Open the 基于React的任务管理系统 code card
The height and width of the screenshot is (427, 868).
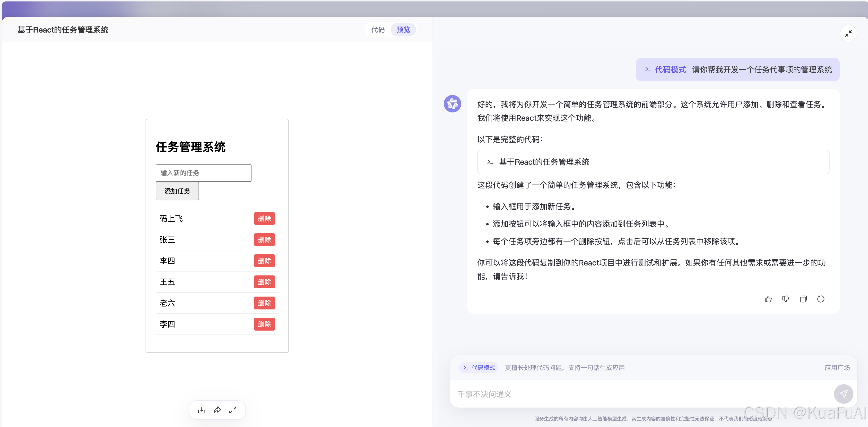pos(653,162)
